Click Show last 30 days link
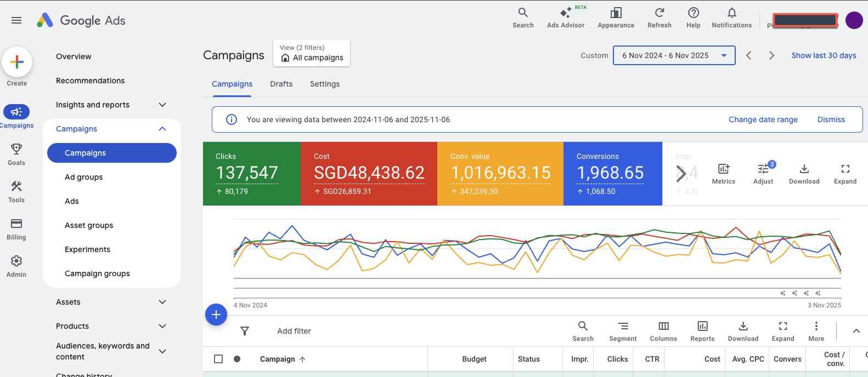868x377 pixels. [824, 55]
